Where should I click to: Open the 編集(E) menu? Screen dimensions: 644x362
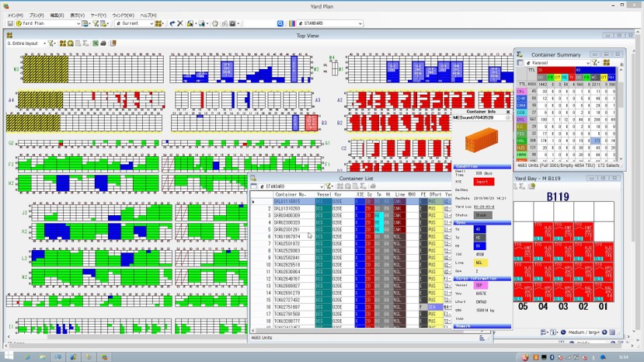(57, 15)
